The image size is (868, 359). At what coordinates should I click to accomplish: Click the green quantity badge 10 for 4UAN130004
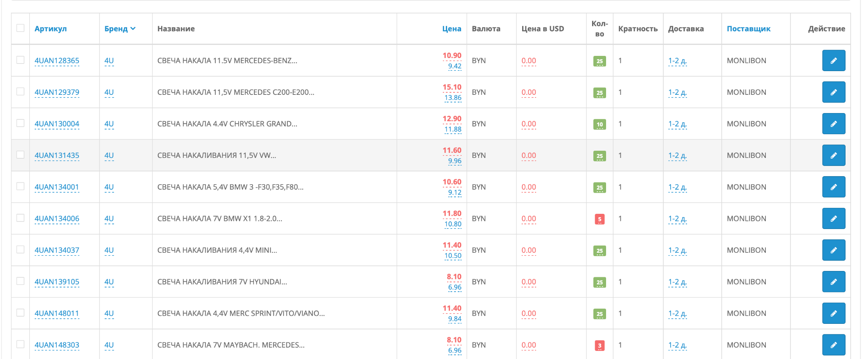click(599, 124)
